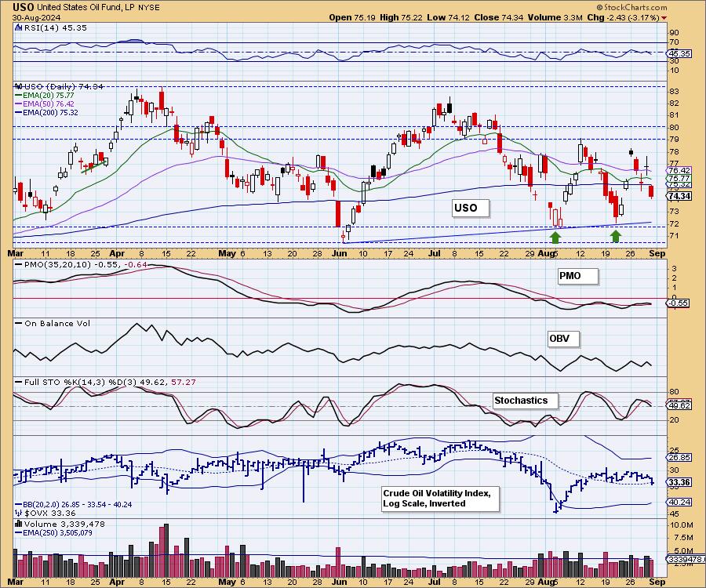Select the Volume 3,339,478 legend
706x588 pixels.
coord(64,524)
